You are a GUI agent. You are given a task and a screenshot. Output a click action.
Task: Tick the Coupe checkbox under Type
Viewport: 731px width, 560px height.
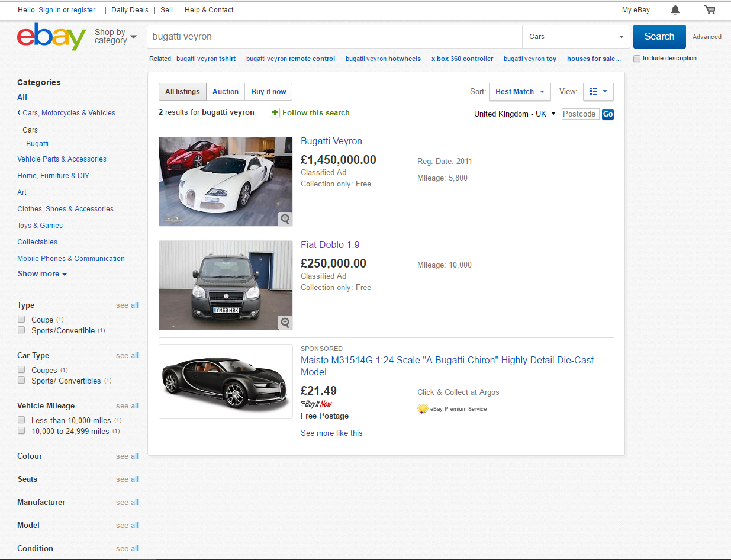pos(21,319)
